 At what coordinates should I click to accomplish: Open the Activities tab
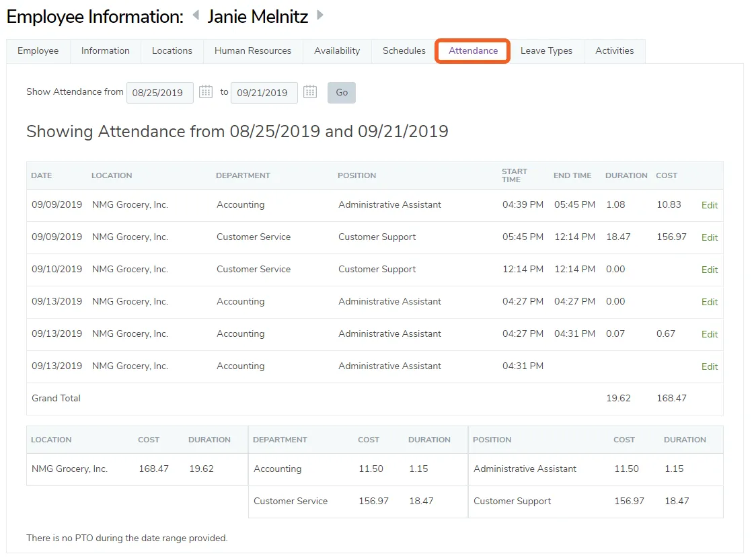click(x=614, y=51)
